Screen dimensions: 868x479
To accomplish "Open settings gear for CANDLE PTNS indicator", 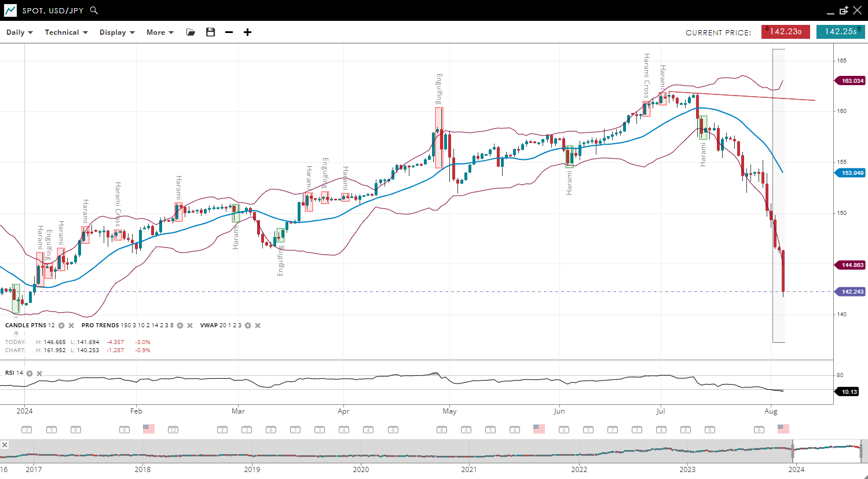I will click(x=61, y=326).
